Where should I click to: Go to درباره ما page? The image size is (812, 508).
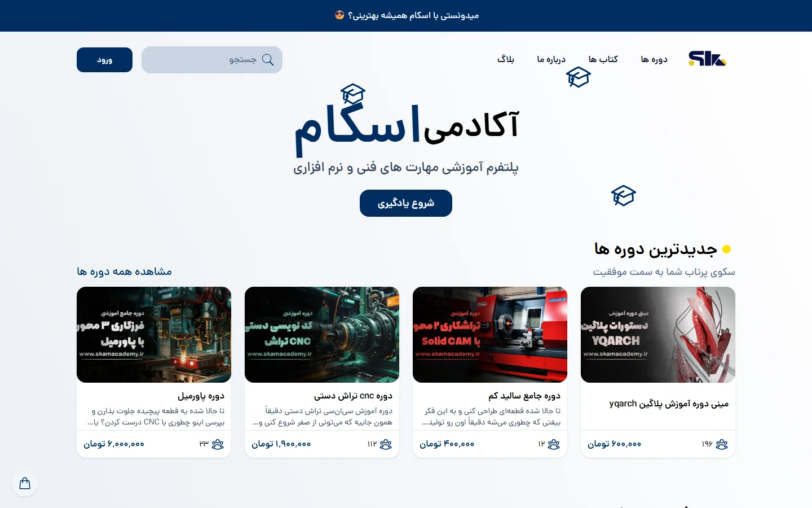551,59
